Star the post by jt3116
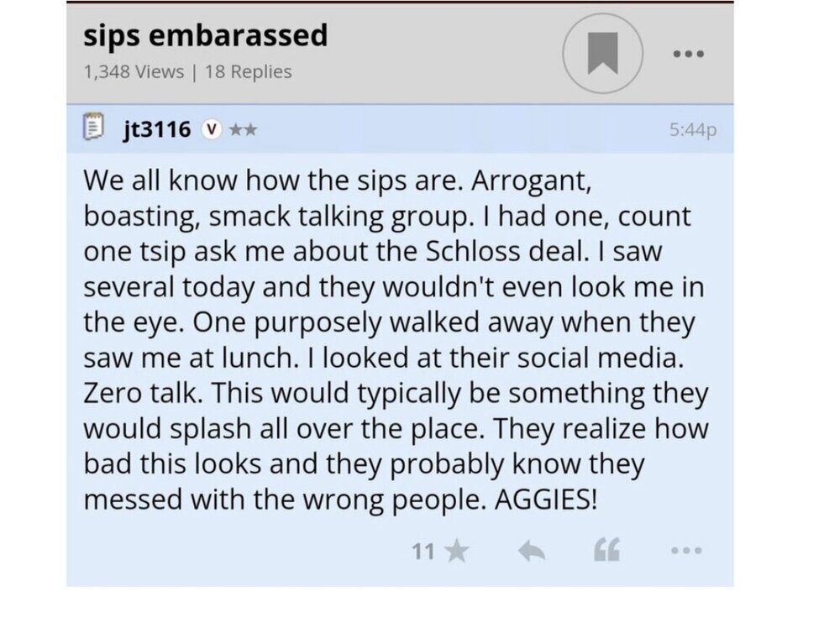The image size is (840, 633). (456, 551)
